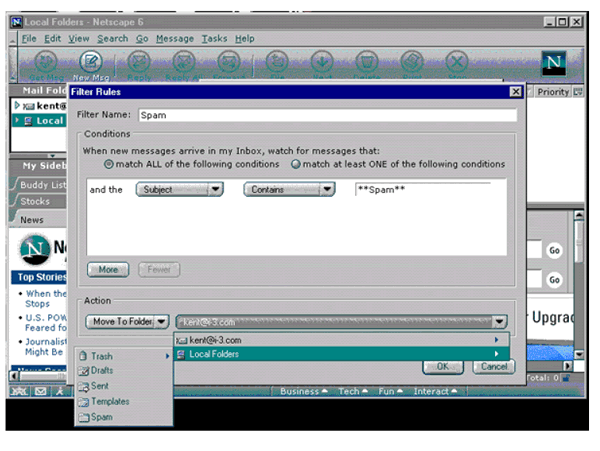
Task: Click the More conditions button
Action: coord(108,270)
